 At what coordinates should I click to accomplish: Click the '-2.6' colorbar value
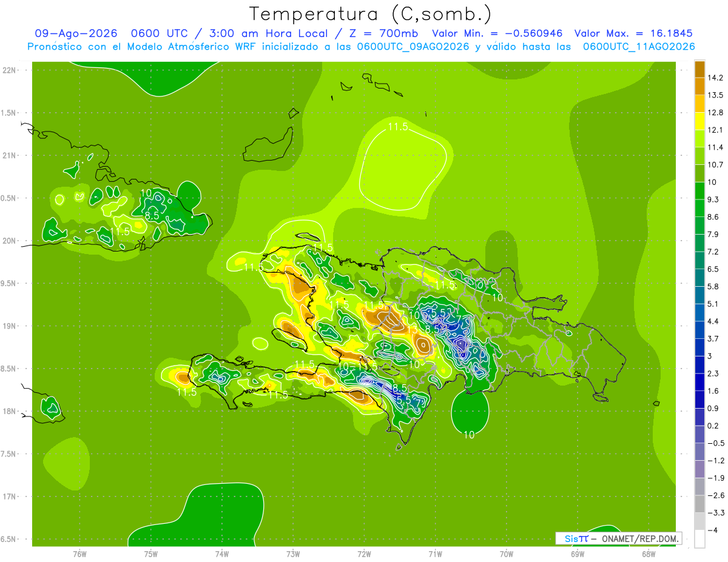[715, 495]
